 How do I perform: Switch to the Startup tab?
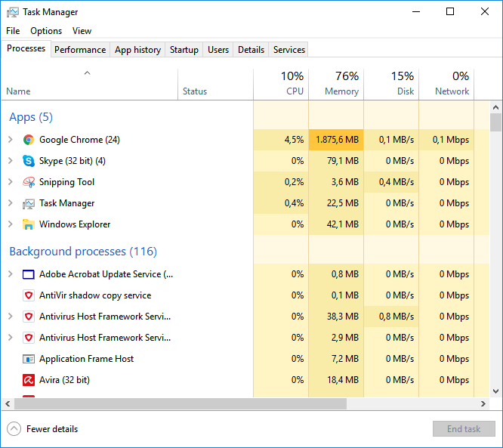click(184, 50)
